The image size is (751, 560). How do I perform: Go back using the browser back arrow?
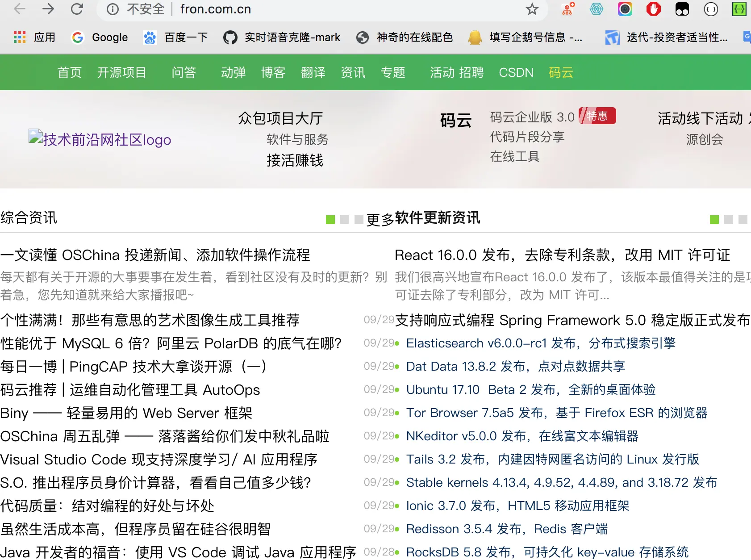point(19,9)
